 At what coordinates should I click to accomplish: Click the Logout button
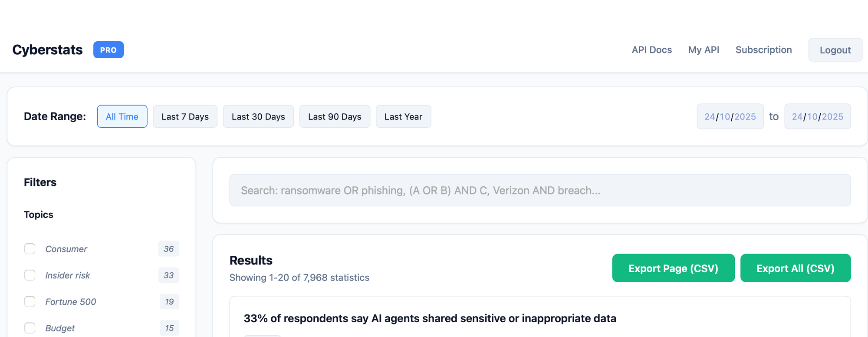click(835, 50)
